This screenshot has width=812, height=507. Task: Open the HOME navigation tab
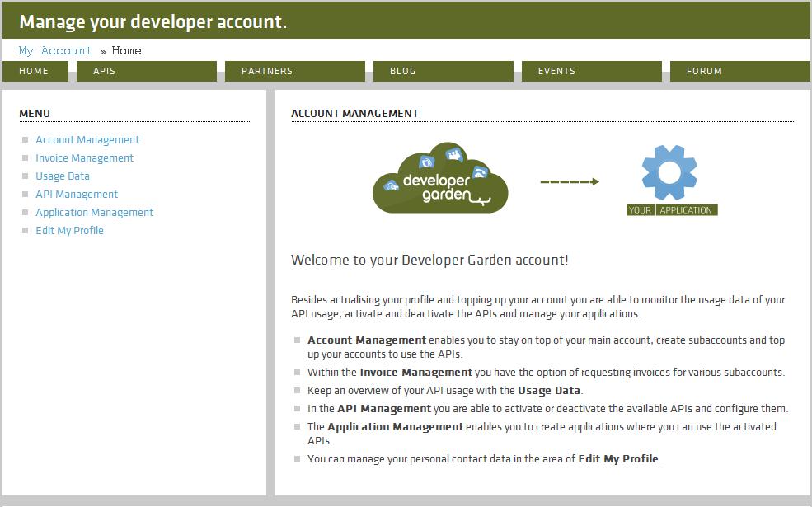(35, 71)
